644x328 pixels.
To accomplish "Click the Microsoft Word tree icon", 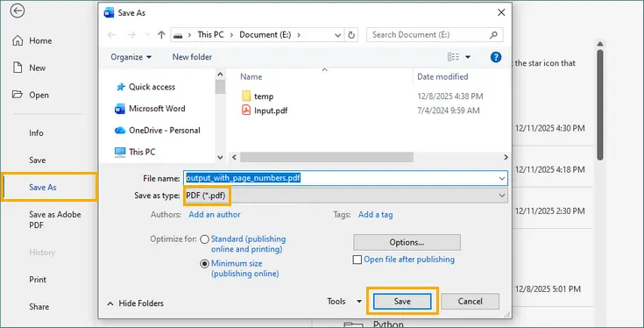I will point(119,109).
